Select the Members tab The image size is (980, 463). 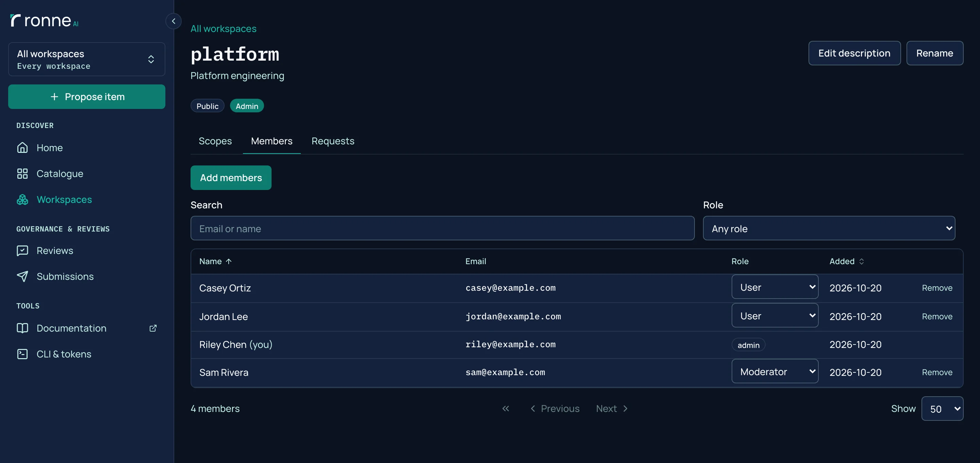[x=272, y=141]
